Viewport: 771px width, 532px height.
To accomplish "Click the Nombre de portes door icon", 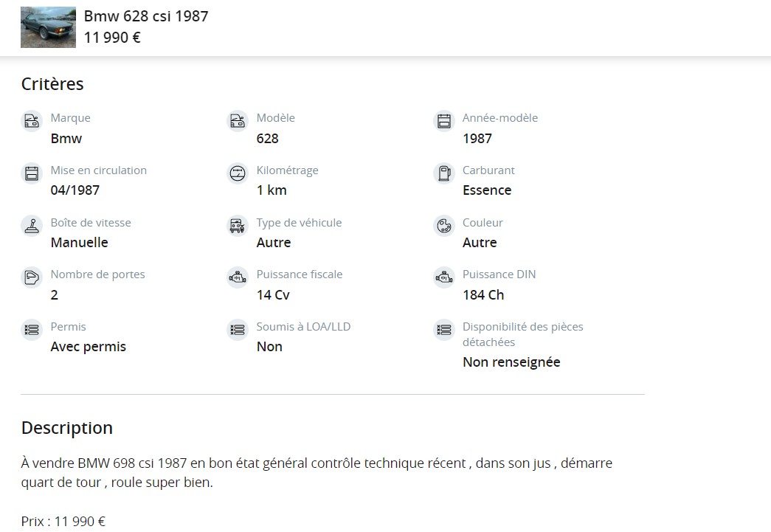I will pos(32,277).
